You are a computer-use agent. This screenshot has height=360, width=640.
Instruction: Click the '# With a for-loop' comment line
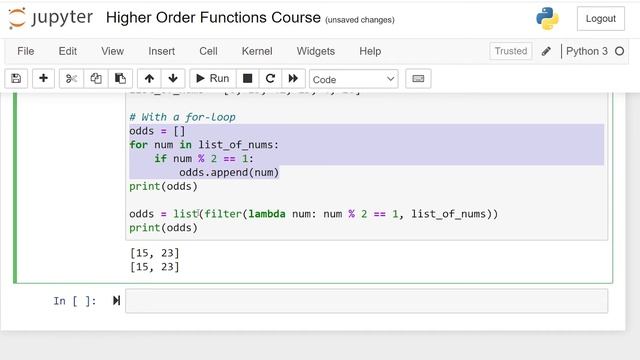click(x=182, y=117)
